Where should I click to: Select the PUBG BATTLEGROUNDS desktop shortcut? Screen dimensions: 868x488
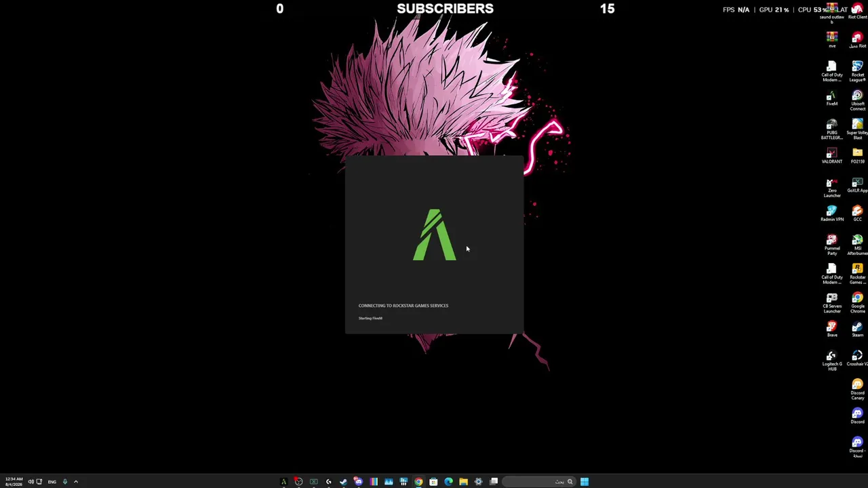[832, 129]
